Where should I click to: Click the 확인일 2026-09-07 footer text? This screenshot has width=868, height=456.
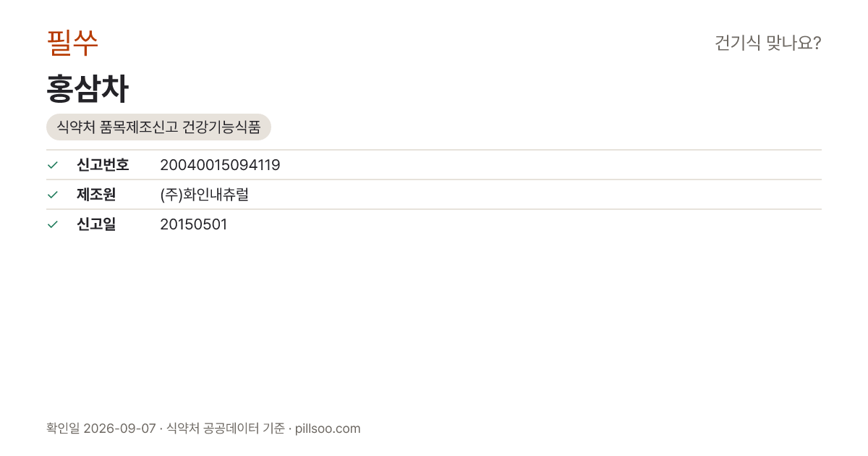(x=101, y=428)
